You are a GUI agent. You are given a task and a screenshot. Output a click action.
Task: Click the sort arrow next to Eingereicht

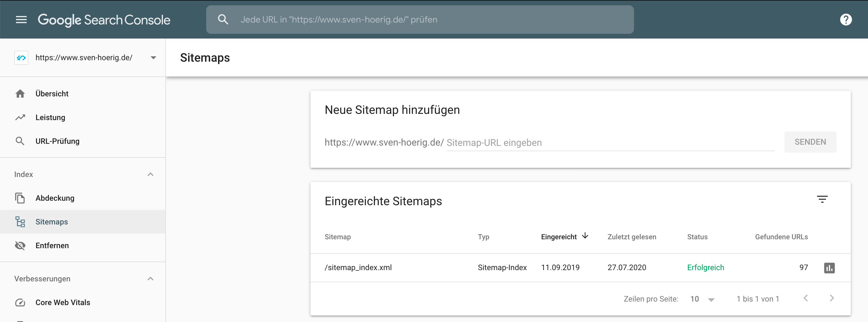pyautogui.click(x=585, y=236)
